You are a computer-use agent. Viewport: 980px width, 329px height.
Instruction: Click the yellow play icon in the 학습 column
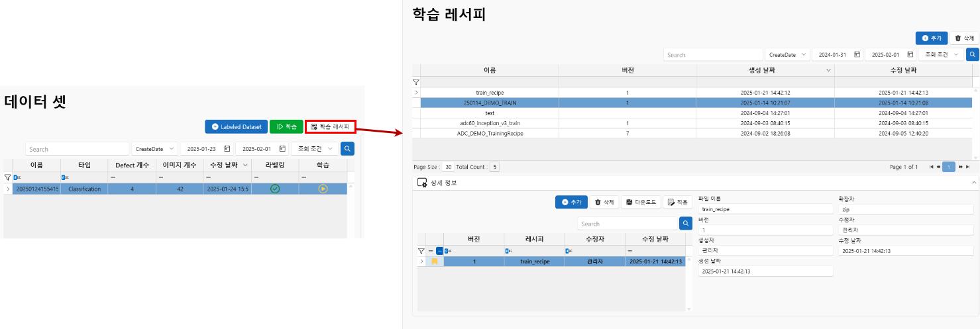click(x=323, y=189)
